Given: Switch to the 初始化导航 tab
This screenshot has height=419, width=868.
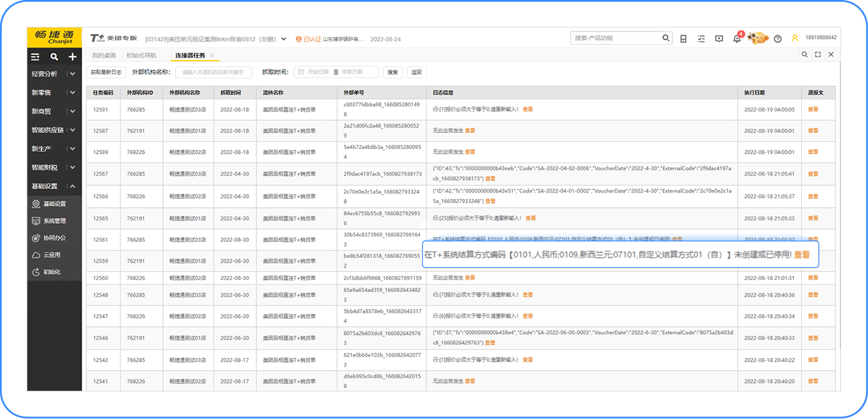Looking at the screenshot, I should click(x=141, y=55).
